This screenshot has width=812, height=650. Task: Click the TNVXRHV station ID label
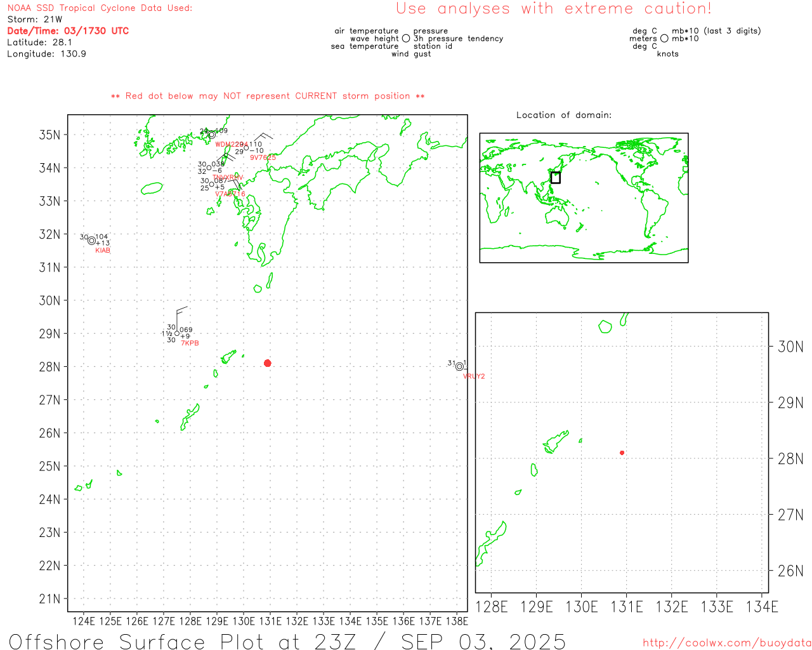click(228, 178)
